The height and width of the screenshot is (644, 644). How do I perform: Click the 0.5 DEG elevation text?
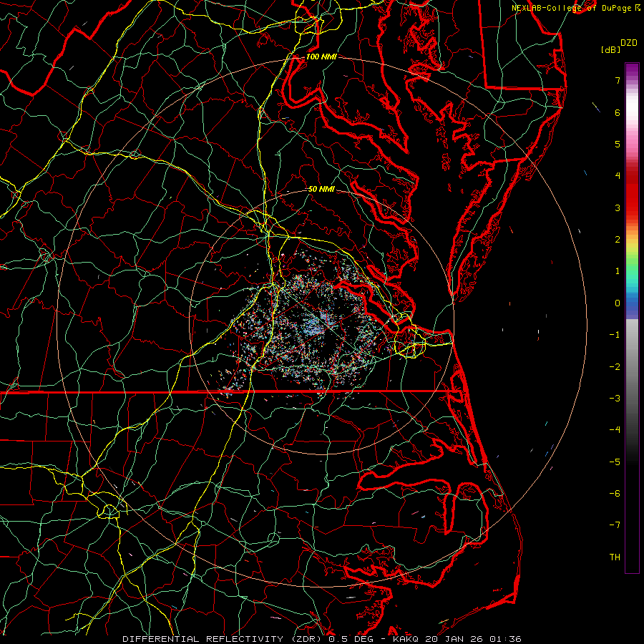click(352, 639)
